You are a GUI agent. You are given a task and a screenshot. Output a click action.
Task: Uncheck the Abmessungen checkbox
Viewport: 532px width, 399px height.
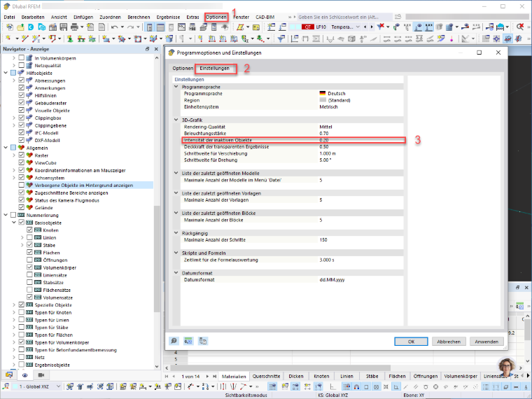click(22, 80)
